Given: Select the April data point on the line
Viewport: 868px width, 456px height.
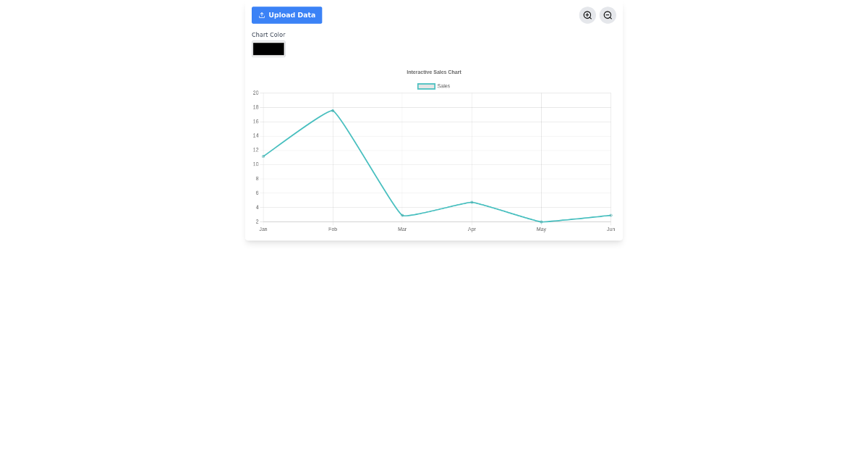Looking at the screenshot, I should pos(472,203).
